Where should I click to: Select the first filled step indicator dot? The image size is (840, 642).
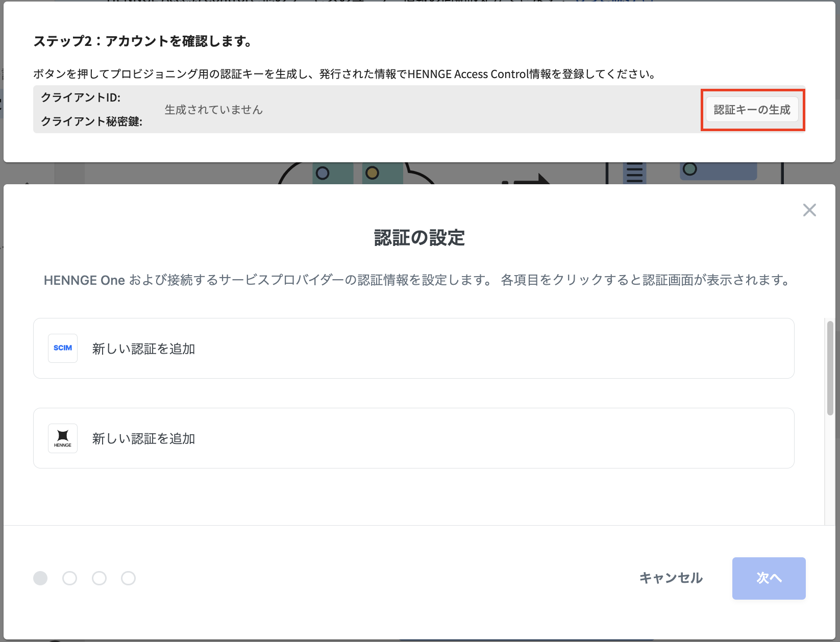tap(40, 578)
